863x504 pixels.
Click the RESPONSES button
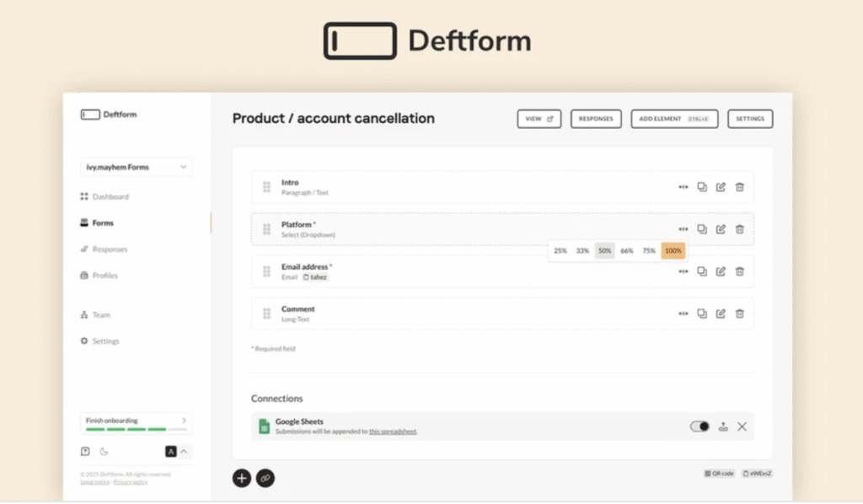click(x=596, y=119)
